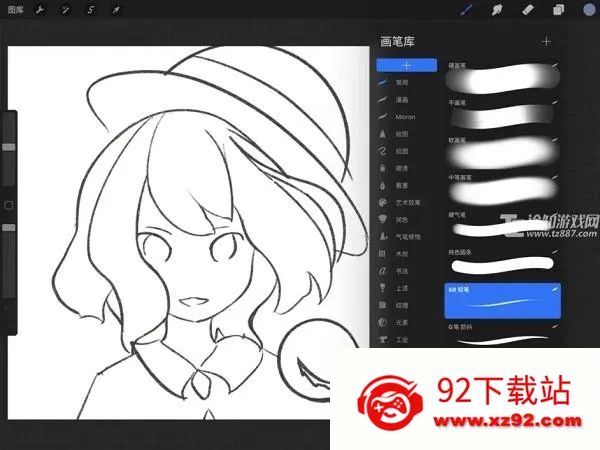
Task: Open the active color circle
Action: point(589,10)
